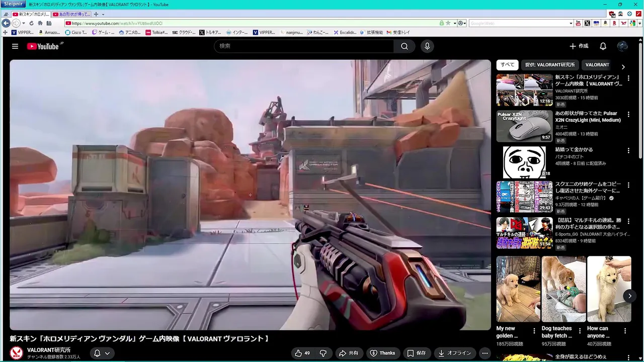Image resolution: width=644 pixels, height=362 pixels.
Task: Open the 結婚って金かかる video thumbnail
Action: click(x=524, y=162)
